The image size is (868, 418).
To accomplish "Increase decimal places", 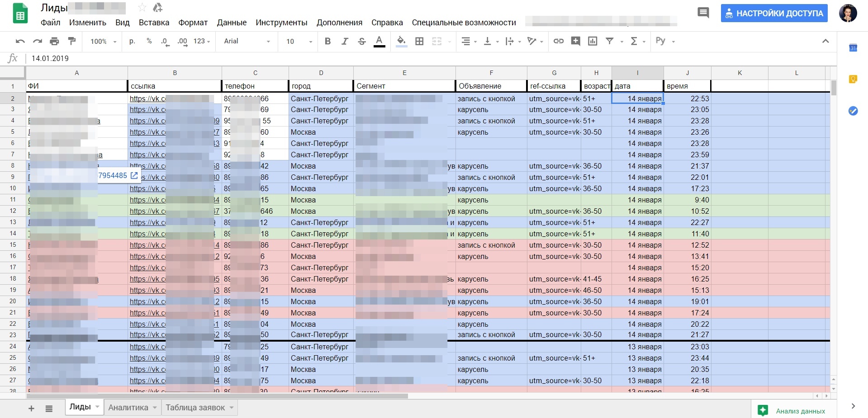I will click(x=182, y=41).
